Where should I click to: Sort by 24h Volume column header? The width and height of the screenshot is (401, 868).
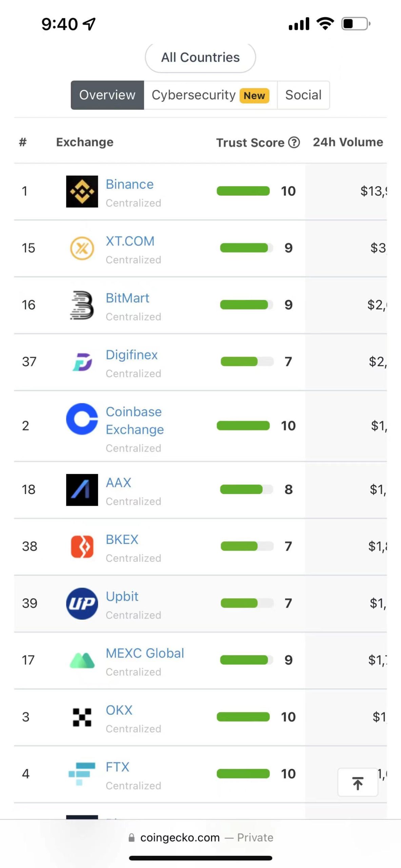point(348,142)
